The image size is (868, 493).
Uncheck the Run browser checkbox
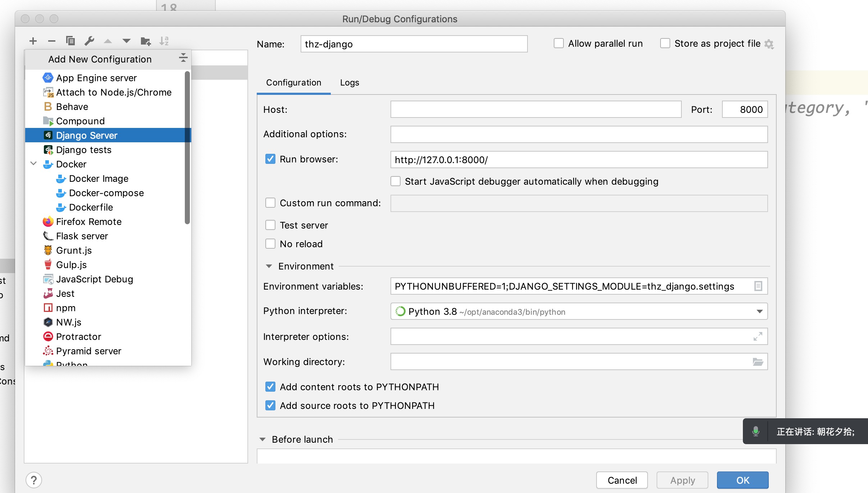pyautogui.click(x=270, y=159)
